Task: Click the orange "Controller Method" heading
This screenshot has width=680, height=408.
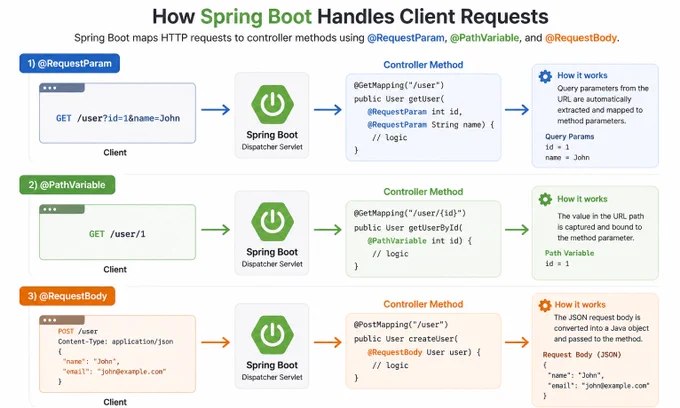Action: point(423,304)
